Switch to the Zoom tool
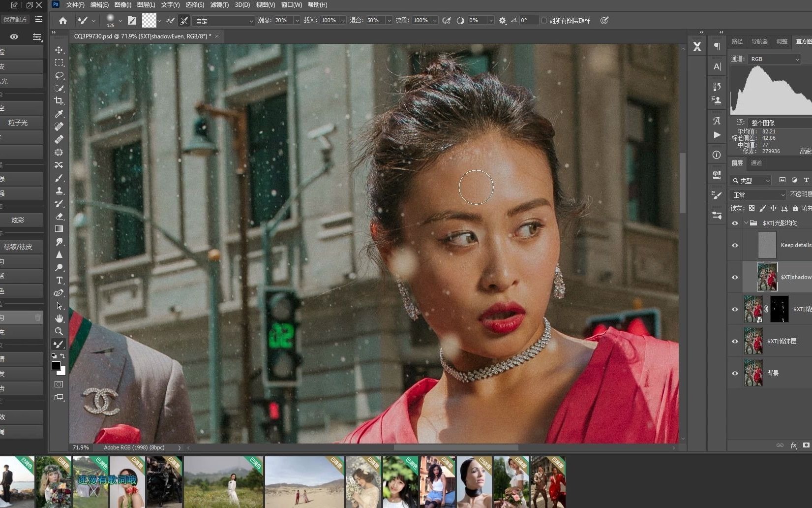 (59, 331)
